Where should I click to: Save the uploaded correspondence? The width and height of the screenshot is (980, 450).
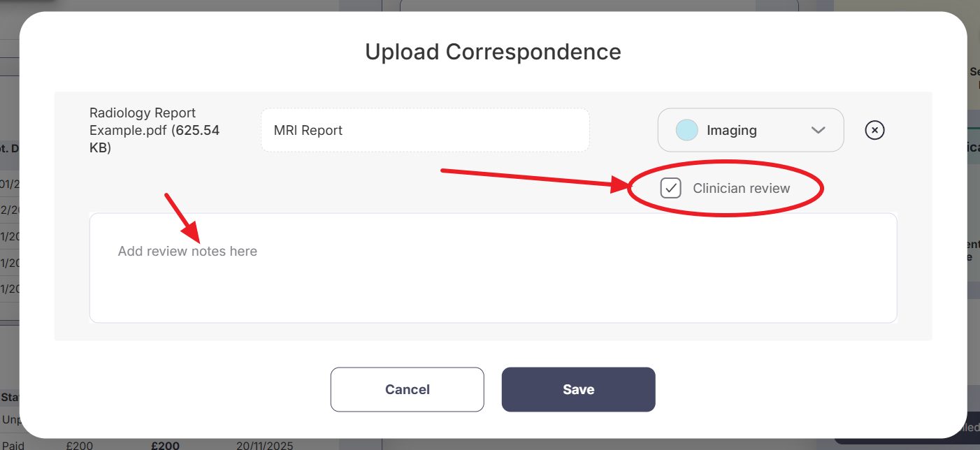click(578, 389)
